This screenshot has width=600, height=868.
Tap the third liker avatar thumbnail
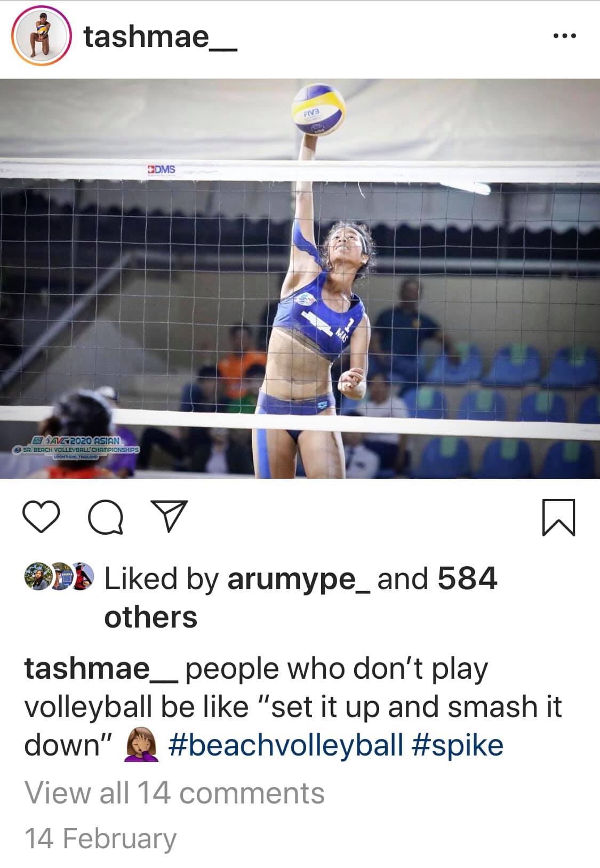(81, 576)
